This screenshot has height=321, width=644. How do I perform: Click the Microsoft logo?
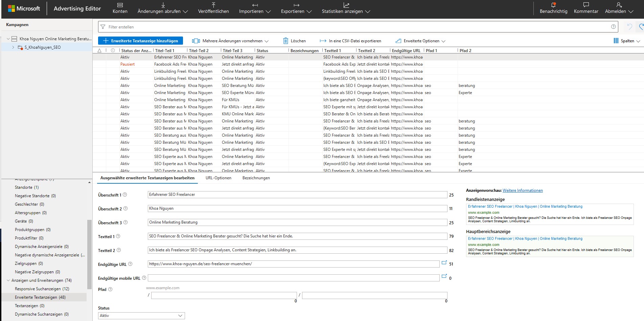click(x=24, y=8)
